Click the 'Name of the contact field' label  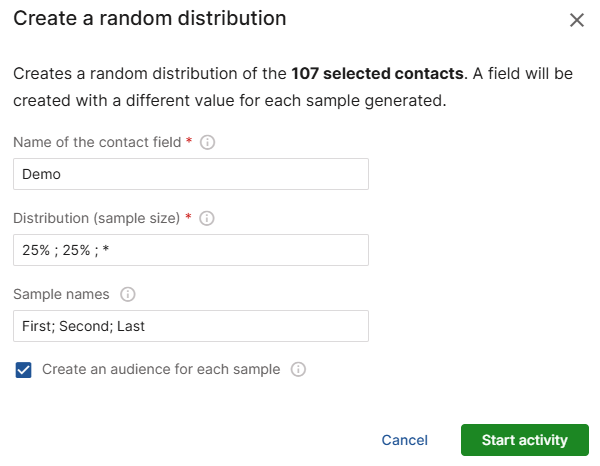[96, 143]
